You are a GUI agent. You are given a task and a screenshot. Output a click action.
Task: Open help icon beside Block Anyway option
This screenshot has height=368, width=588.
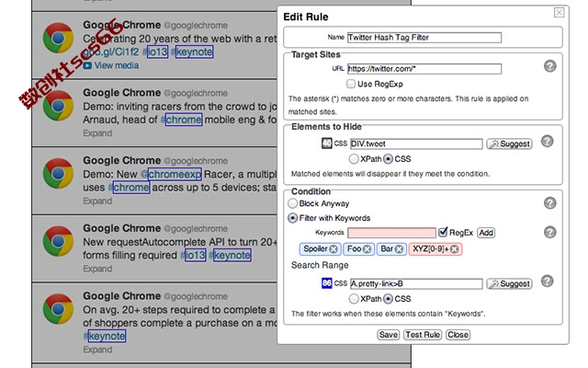point(549,202)
